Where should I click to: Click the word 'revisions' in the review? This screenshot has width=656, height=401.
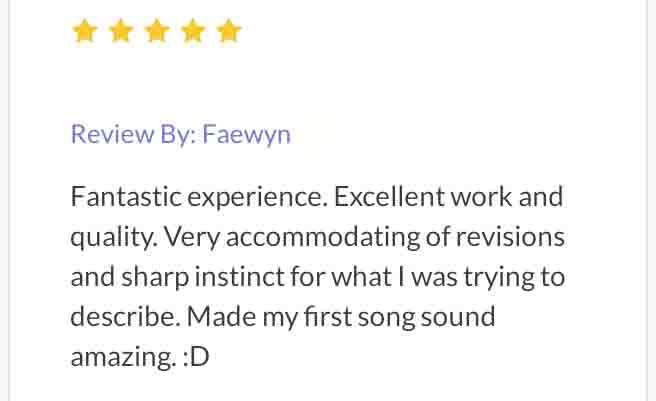[x=510, y=236]
